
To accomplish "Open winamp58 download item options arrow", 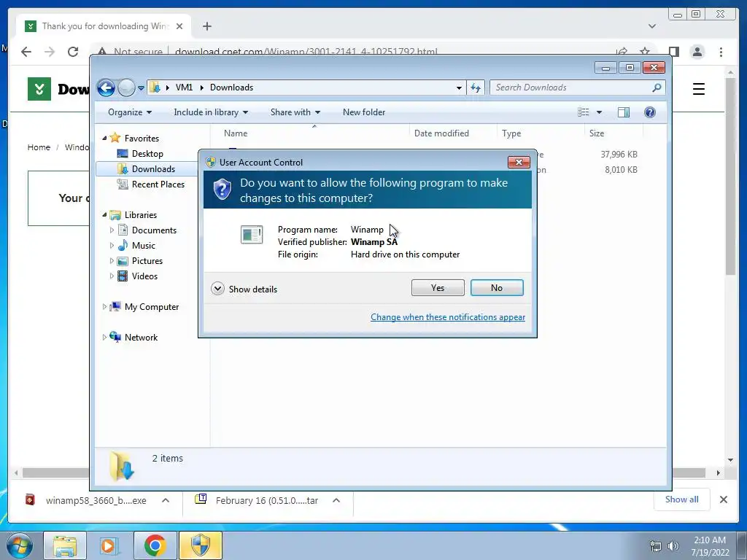I will [x=166, y=500].
